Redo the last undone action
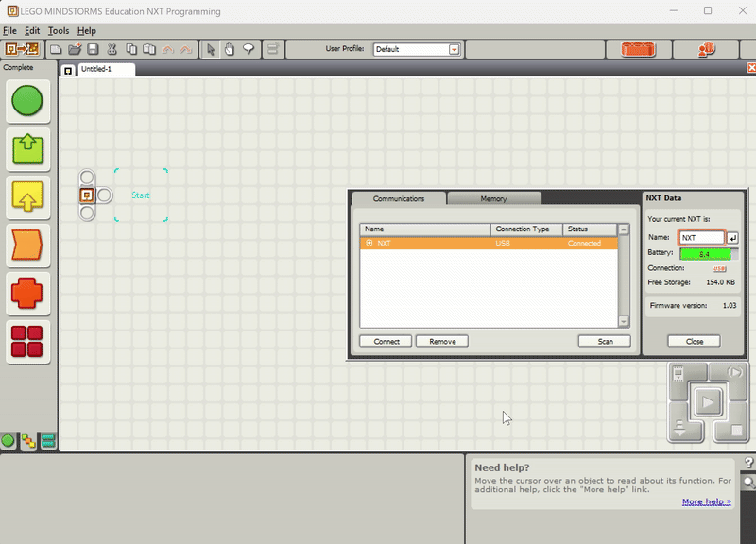Screen dimensions: 756x544 tap(185, 49)
